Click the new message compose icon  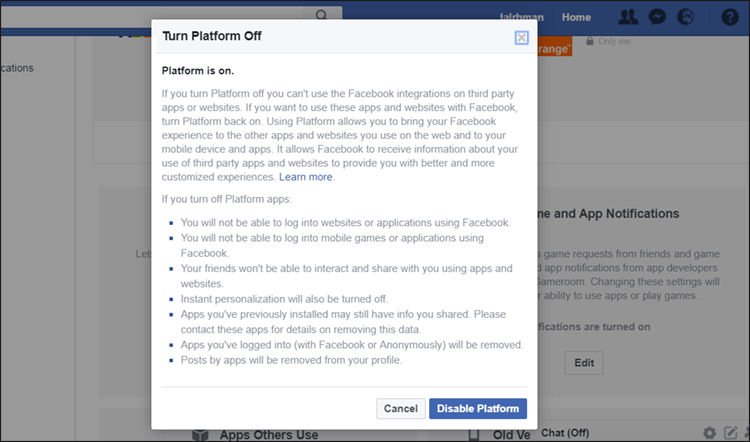click(x=727, y=433)
